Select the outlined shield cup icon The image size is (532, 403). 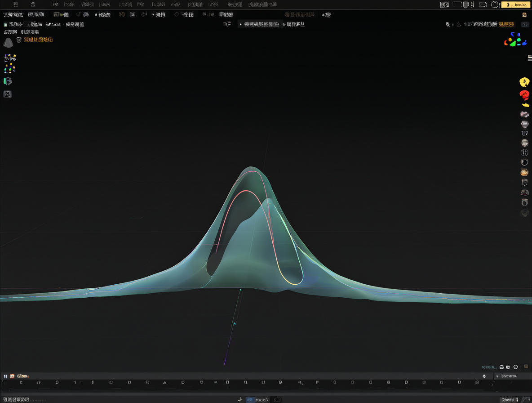[x=524, y=182]
